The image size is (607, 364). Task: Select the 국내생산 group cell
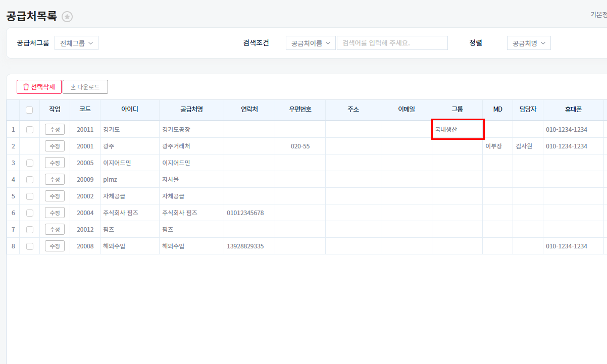[x=458, y=129]
